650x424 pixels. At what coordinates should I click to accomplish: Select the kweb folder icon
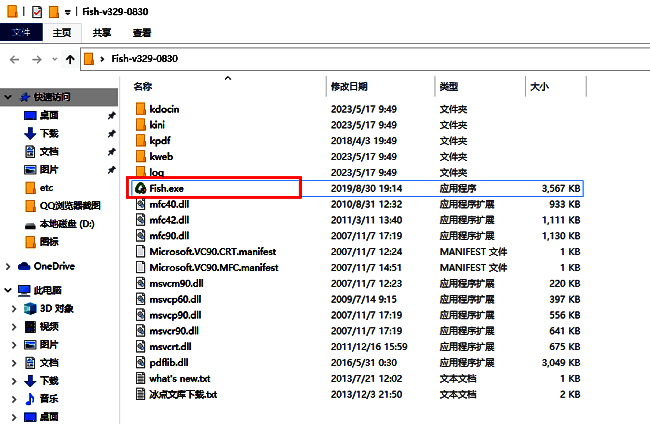pos(141,156)
